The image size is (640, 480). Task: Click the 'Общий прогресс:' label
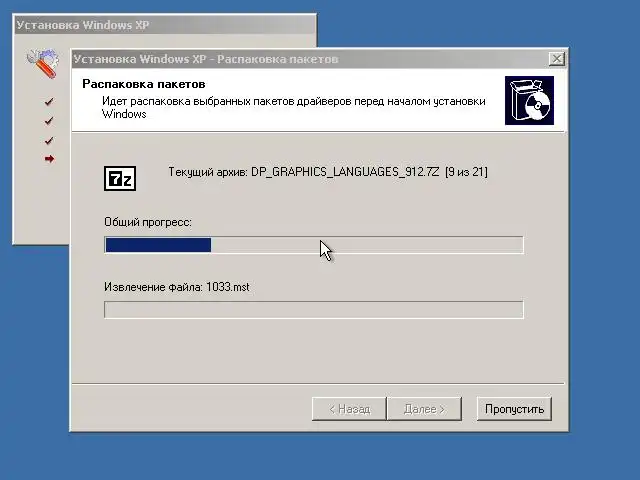click(148, 222)
